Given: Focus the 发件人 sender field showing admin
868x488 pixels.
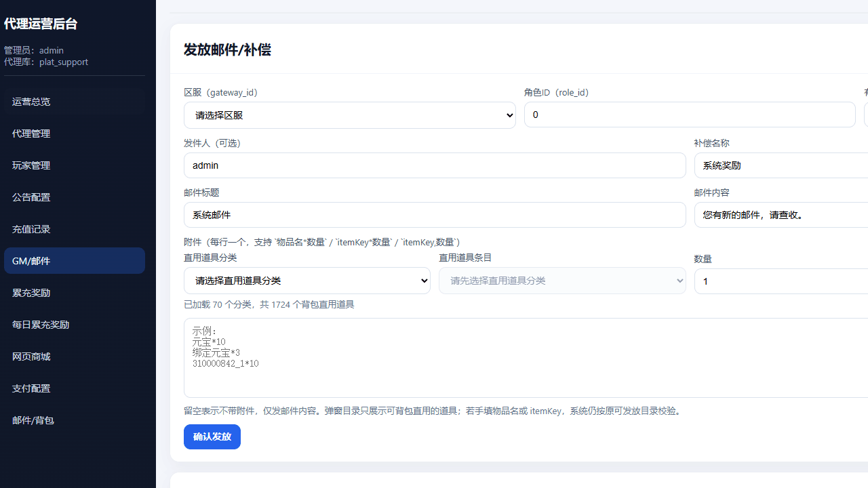Looking at the screenshot, I should click(x=434, y=165).
